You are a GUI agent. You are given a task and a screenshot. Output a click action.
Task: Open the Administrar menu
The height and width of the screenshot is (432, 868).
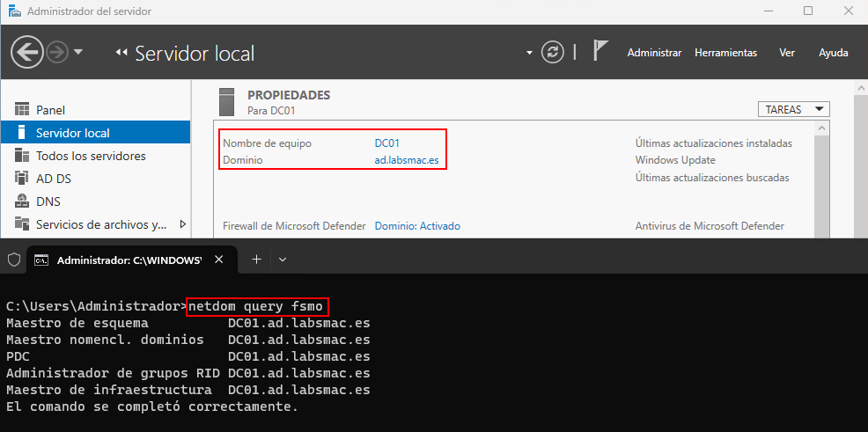tap(654, 53)
